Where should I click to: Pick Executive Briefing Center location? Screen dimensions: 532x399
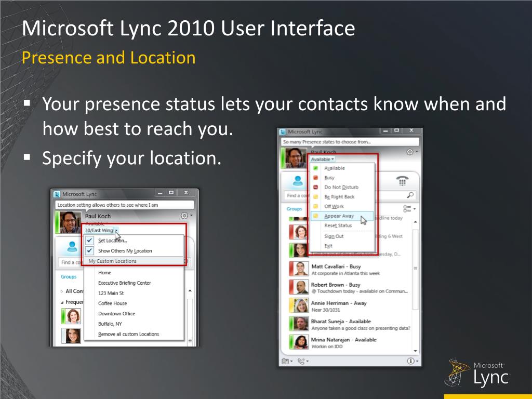coord(134,283)
